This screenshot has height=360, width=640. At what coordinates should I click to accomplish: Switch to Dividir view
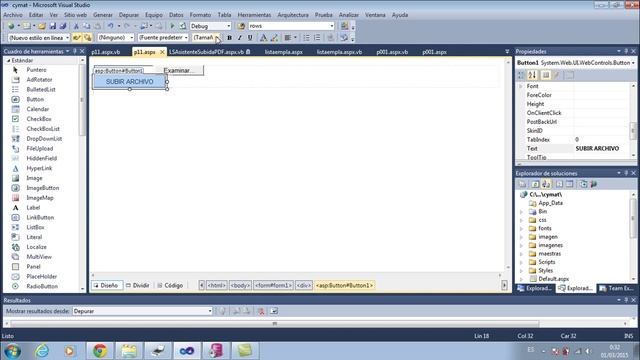tap(138, 285)
